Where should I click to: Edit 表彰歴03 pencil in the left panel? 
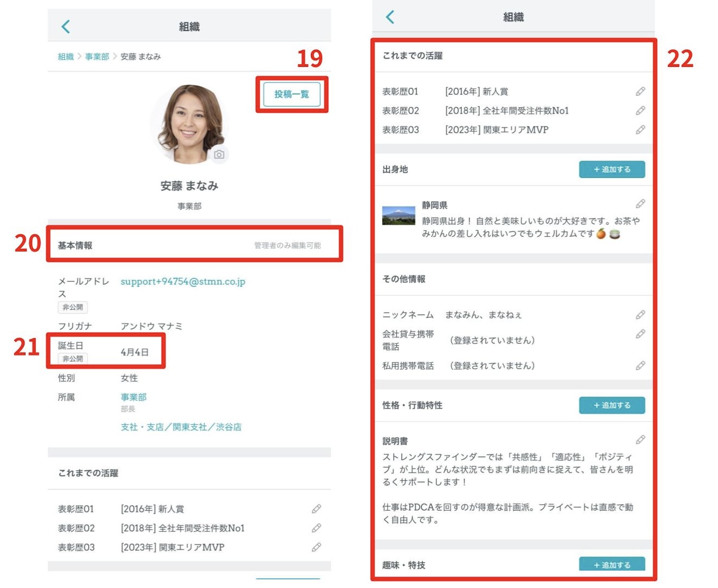coord(316,547)
